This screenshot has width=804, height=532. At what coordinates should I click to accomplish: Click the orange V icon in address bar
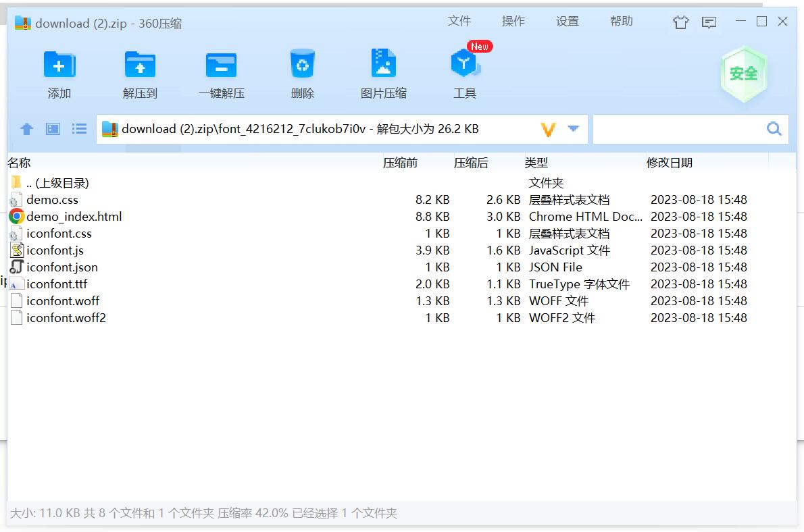pyautogui.click(x=548, y=130)
